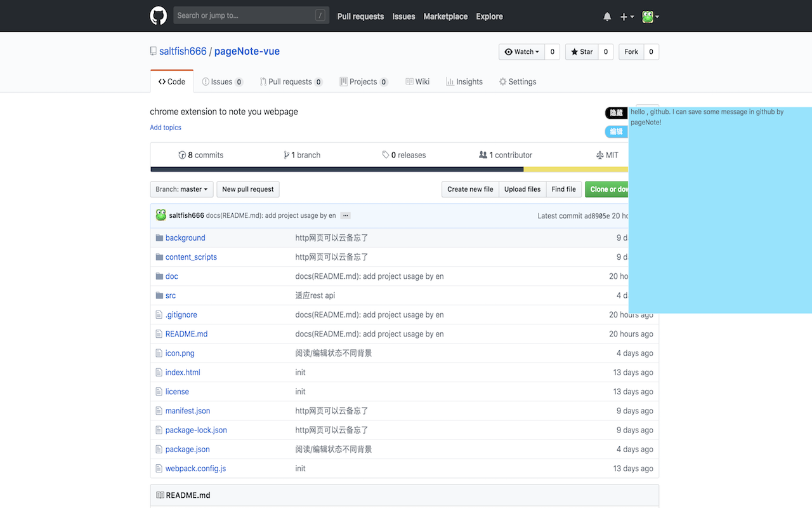Open saltfish666 commit author link

[187, 216]
